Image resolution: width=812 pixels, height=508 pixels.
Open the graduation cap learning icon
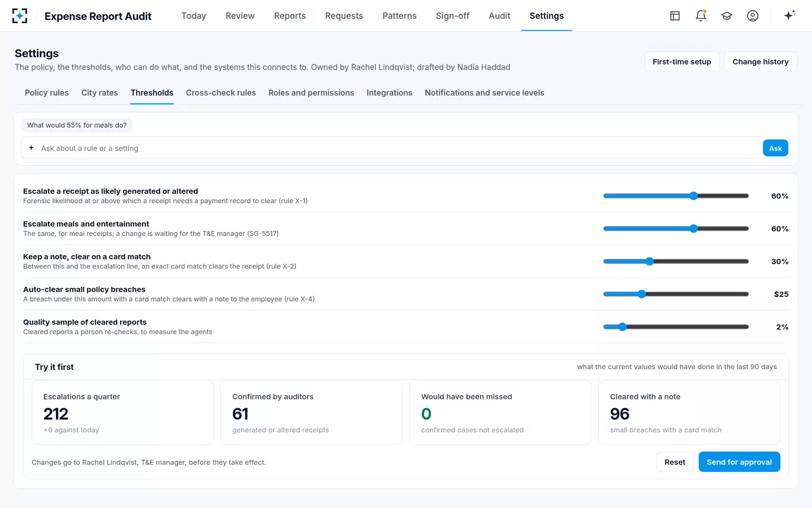[727, 16]
